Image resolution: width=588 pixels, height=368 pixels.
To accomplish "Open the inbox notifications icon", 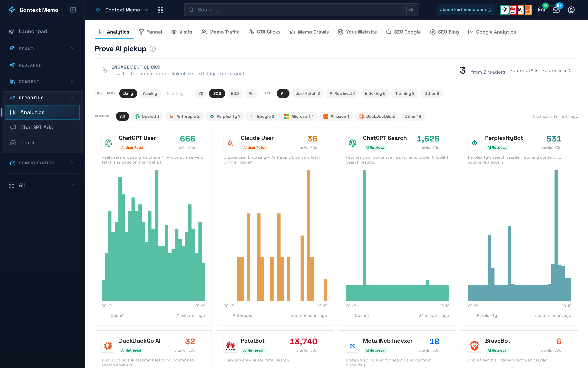I will click(556, 10).
